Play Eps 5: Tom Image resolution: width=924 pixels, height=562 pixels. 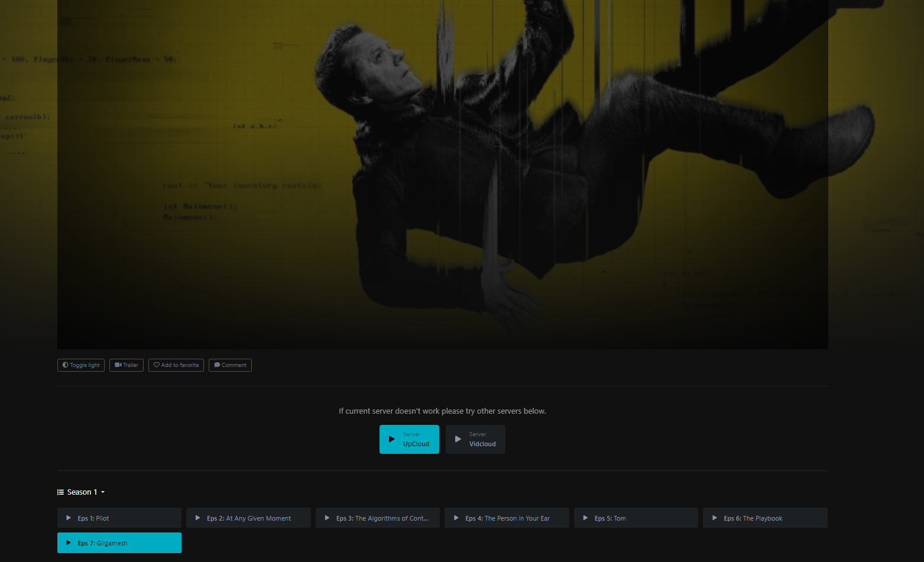tap(636, 518)
